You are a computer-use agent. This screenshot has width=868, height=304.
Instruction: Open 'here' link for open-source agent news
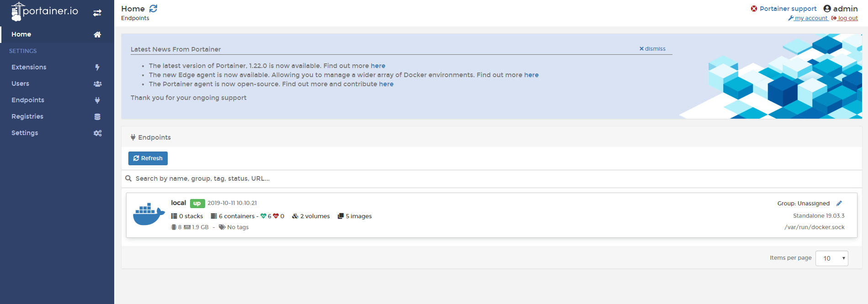pos(386,84)
